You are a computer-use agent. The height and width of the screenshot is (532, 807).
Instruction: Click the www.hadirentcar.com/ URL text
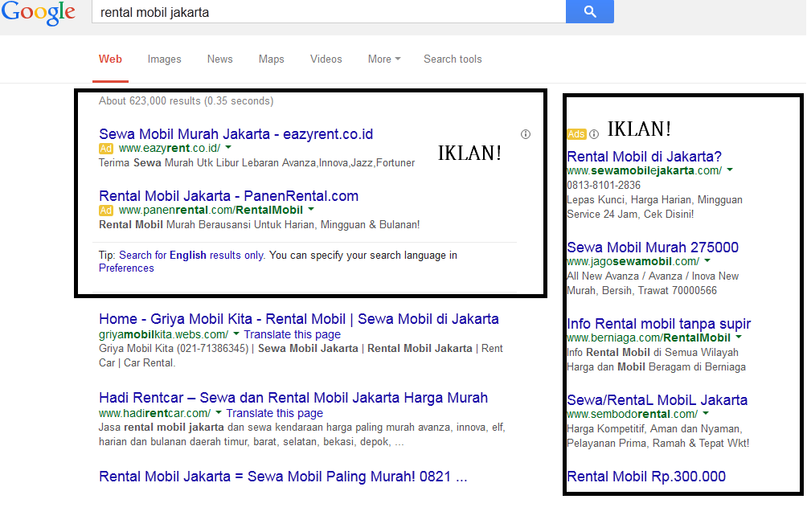[154, 413]
